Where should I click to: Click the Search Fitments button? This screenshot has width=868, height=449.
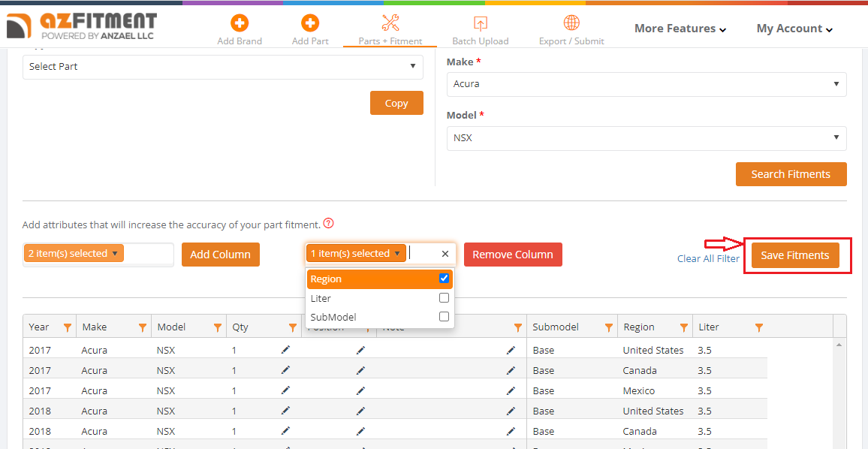791,174
